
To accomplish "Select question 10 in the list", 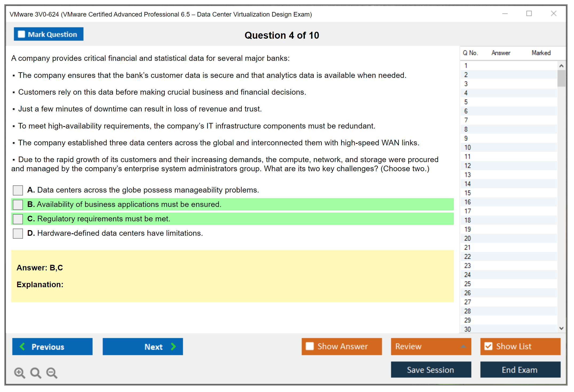I will click(x=467, y=147).
